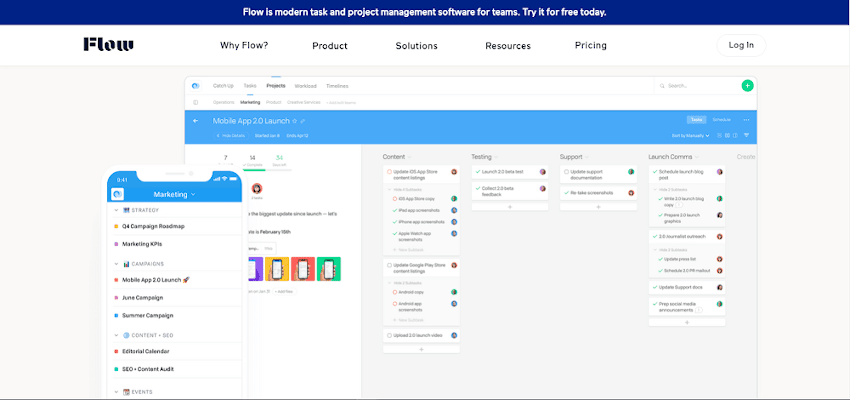Click assignee avatar on Re-take screenshots card
Screen dimensions: 850x400
(x=631, y=193)
